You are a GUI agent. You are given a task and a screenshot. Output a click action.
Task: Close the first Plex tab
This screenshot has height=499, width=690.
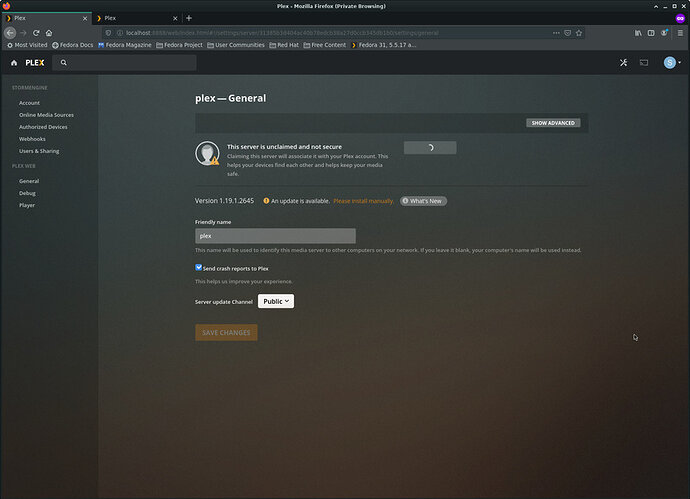tap(85, 18)
